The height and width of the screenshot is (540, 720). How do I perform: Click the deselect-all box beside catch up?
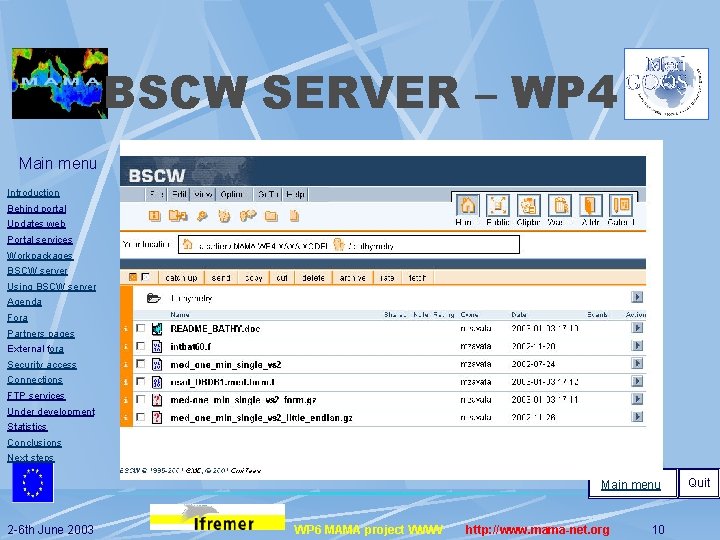tap(146, 277)
